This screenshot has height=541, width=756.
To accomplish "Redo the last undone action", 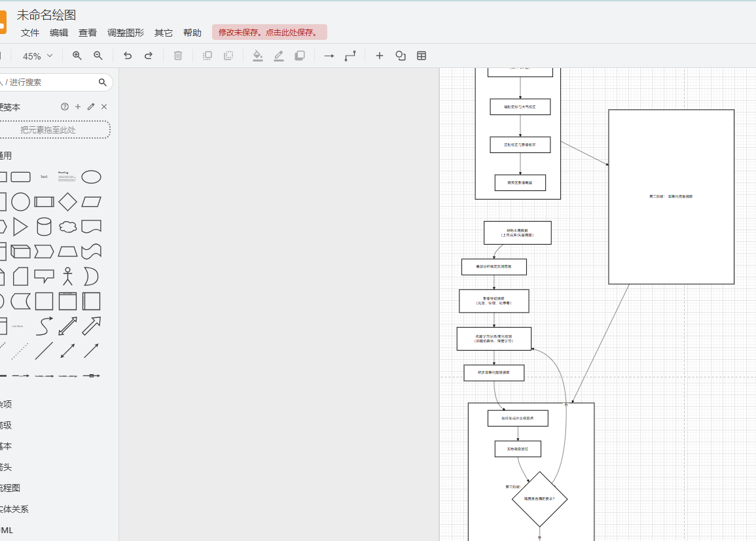I will (149, 56).
